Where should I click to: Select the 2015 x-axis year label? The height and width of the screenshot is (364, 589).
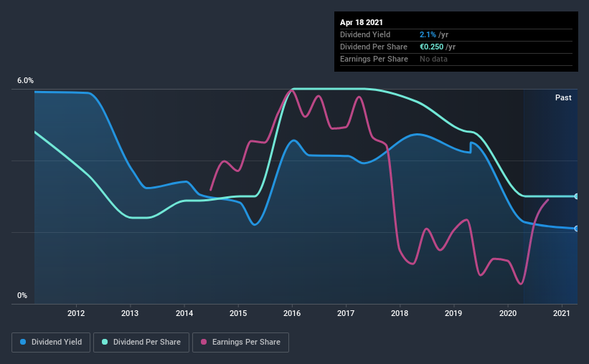pyautogui.click(x=238, y=313)
